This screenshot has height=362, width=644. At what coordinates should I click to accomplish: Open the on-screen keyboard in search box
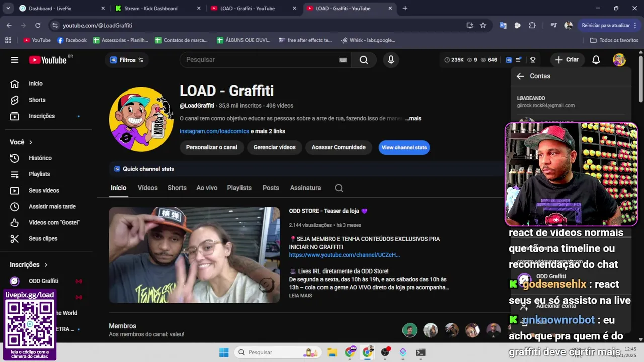[343, 60]
